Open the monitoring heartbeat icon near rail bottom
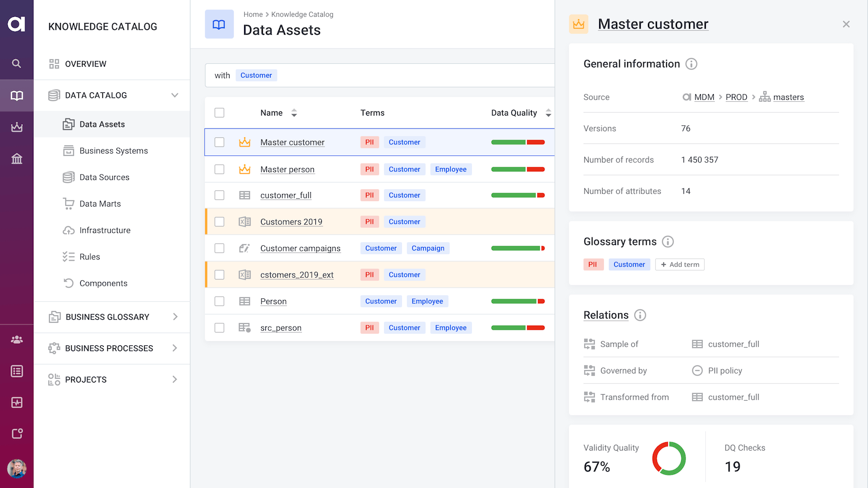868x488 pixels. point(16,402)
